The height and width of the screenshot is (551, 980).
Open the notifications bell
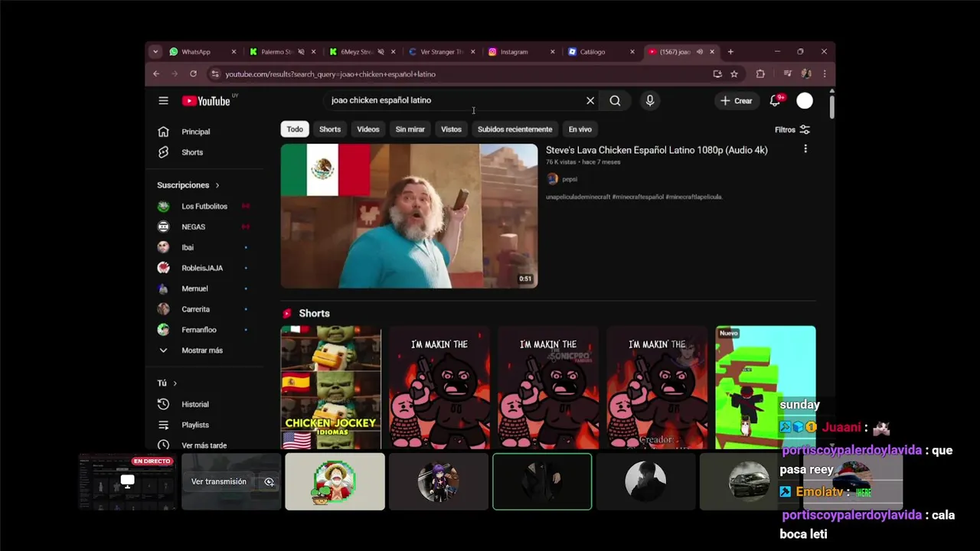pos(775,100)
